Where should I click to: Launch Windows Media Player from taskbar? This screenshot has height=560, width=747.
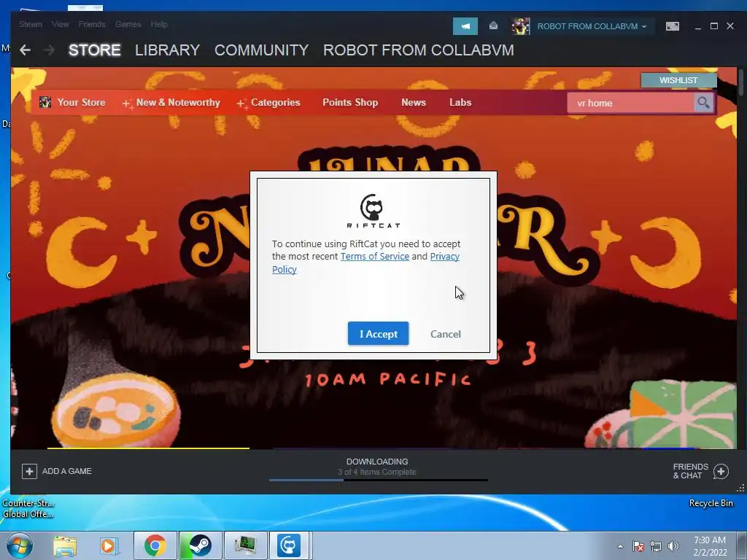click(108, 545)
